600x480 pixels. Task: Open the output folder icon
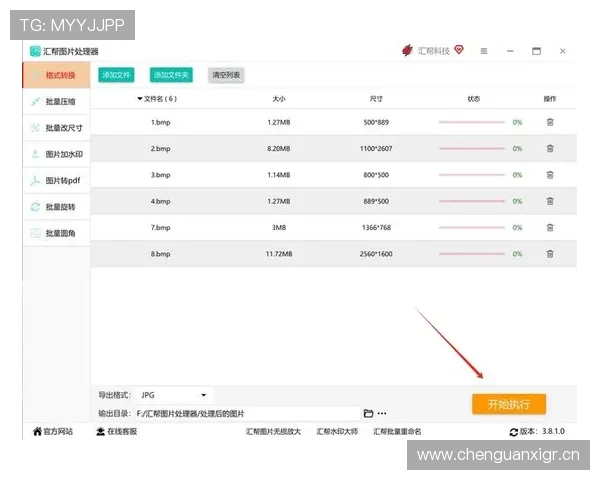[x=368, y=413]
